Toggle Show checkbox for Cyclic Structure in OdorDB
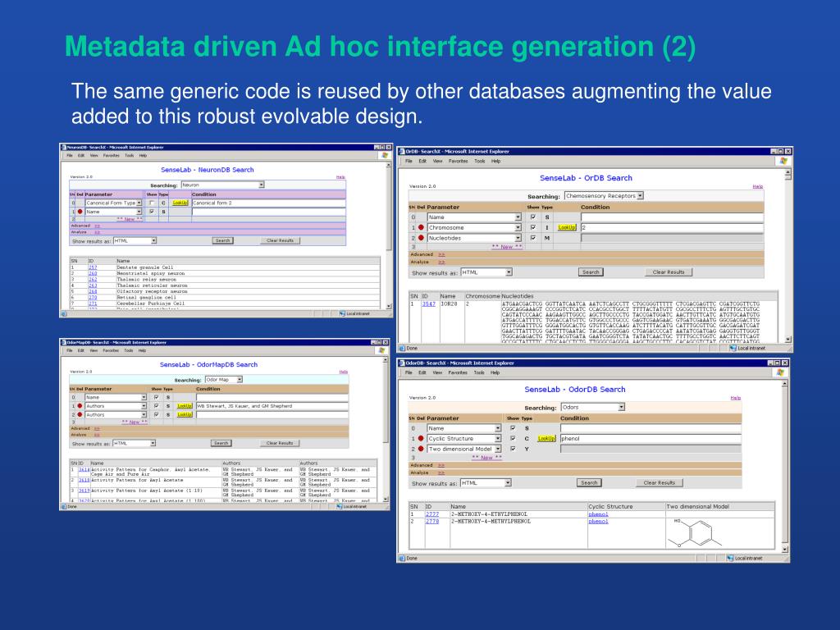 point(513,438)
